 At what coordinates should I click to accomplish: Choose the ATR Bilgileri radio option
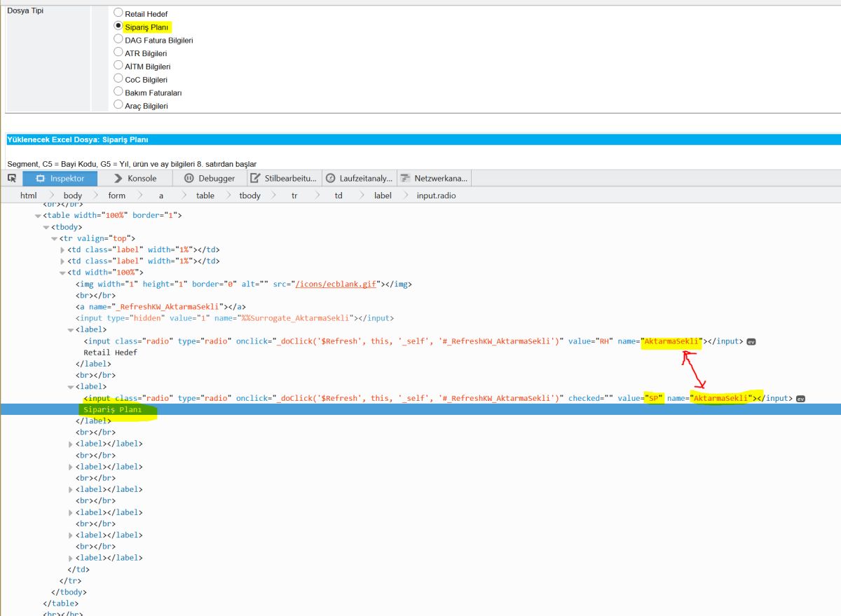118,52
